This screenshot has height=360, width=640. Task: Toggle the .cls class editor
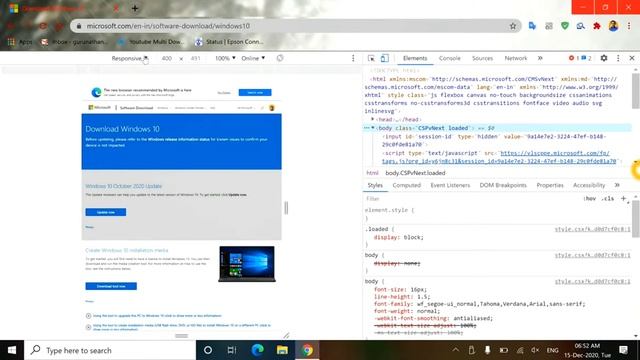tap(607, 199)
